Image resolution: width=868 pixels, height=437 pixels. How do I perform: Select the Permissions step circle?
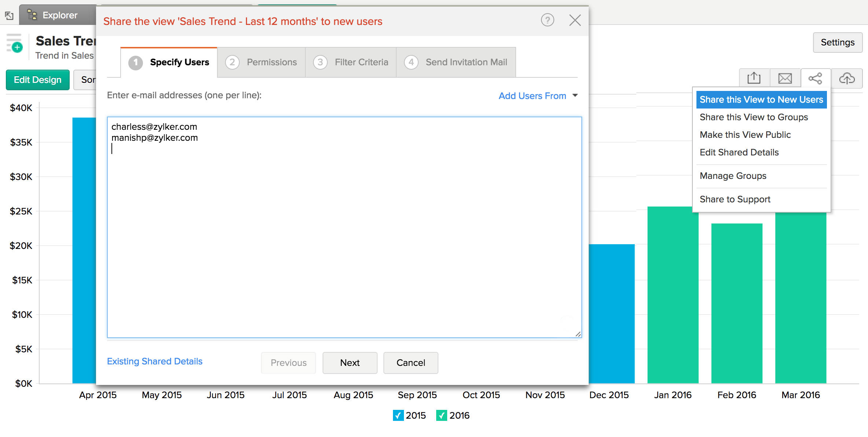coord(232,62)
